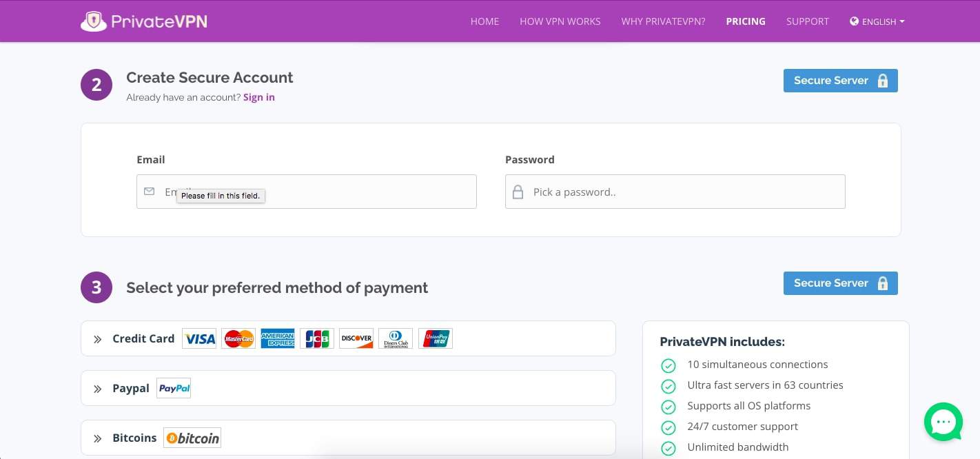Click checkmark beside 24/7 customer support

668,427
